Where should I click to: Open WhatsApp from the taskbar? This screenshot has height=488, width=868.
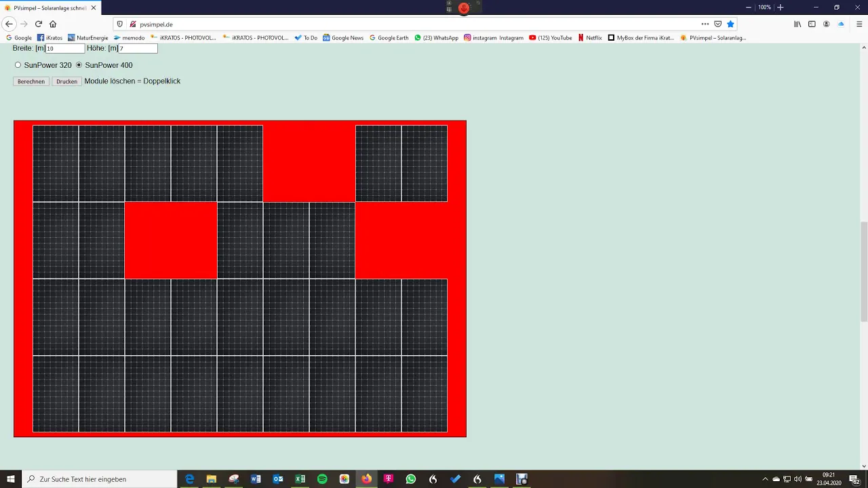tap(411, 479)
